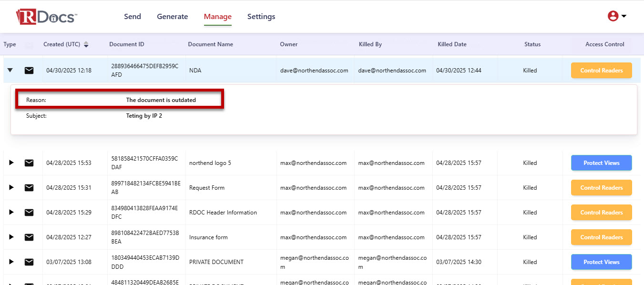Click envelope icon for PRIVATE DOCUMENT row

pyautogui.click(x=29, y=262)
